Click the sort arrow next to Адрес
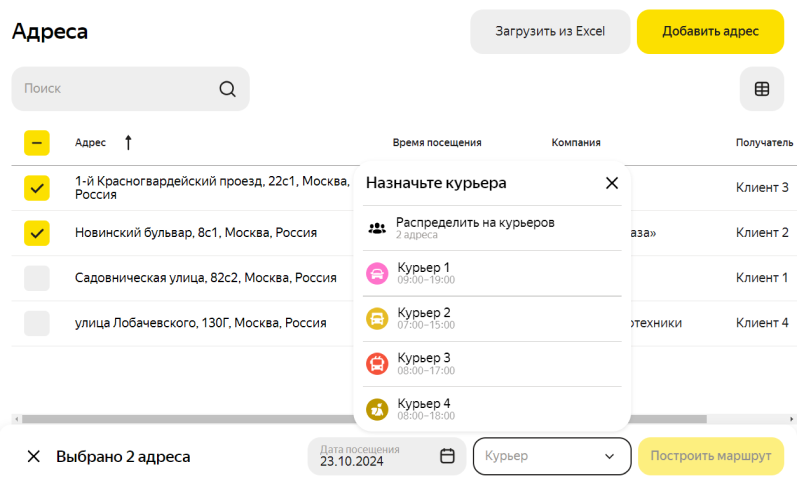797x488 pixels. [x=128, y=143]
